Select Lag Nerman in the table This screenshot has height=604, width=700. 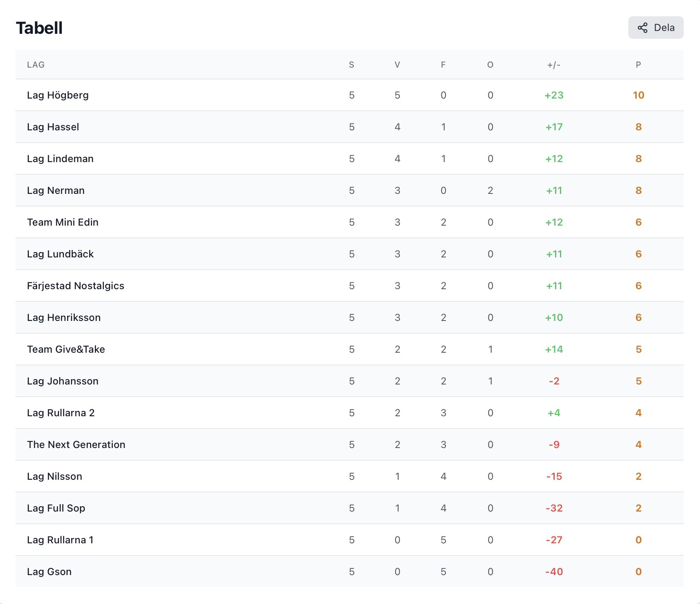(x=349, y=190)
